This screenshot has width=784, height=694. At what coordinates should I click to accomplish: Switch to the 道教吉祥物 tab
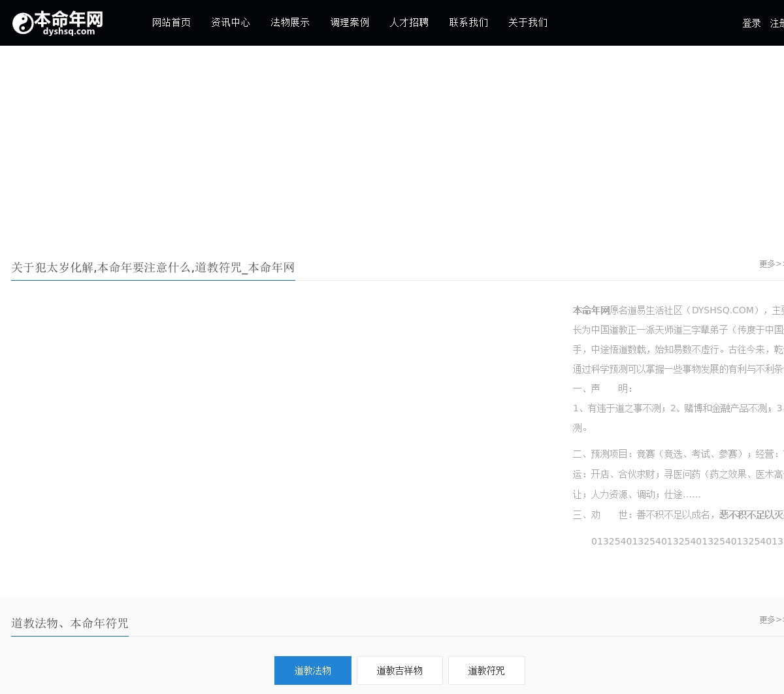tap(400, 670)
